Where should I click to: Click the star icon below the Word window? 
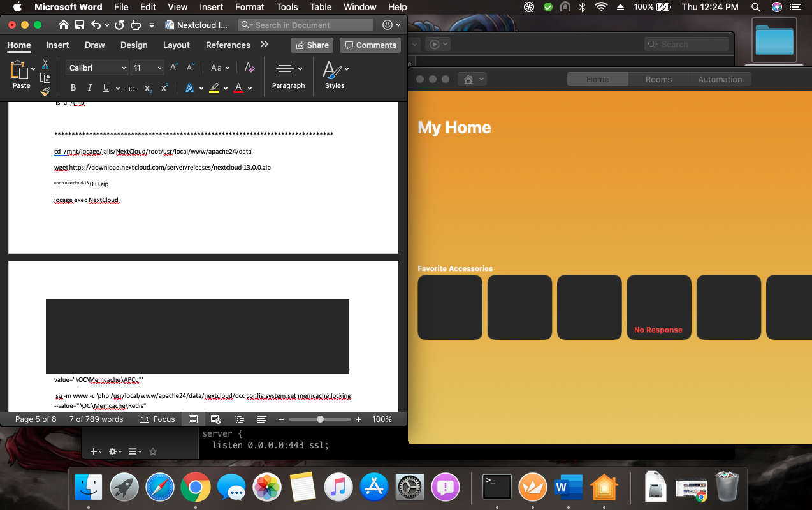pyautogui.click(x=153, y=451)
